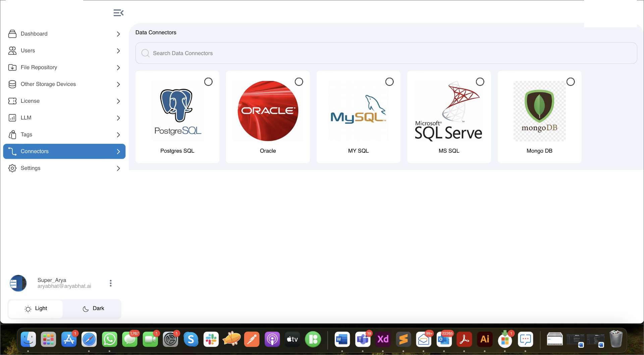Screen dimensions: 644x355
Task: Open Microsoft Teams from the dock
Action: click(x=363, y=340)
